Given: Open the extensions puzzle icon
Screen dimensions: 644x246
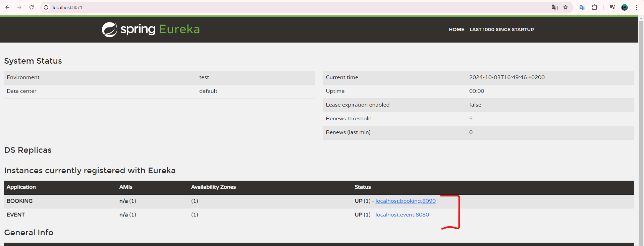Looking at the screenshot, I should (x=594, y=7).
